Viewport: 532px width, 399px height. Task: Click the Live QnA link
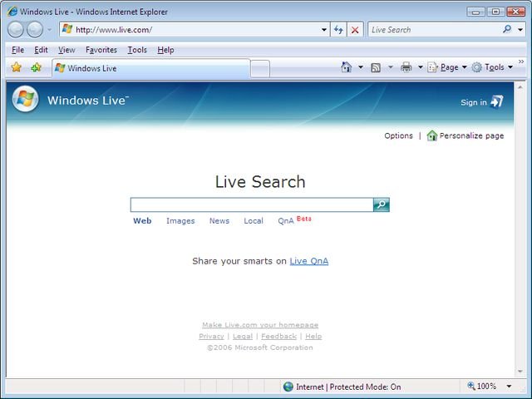point(308,261)
